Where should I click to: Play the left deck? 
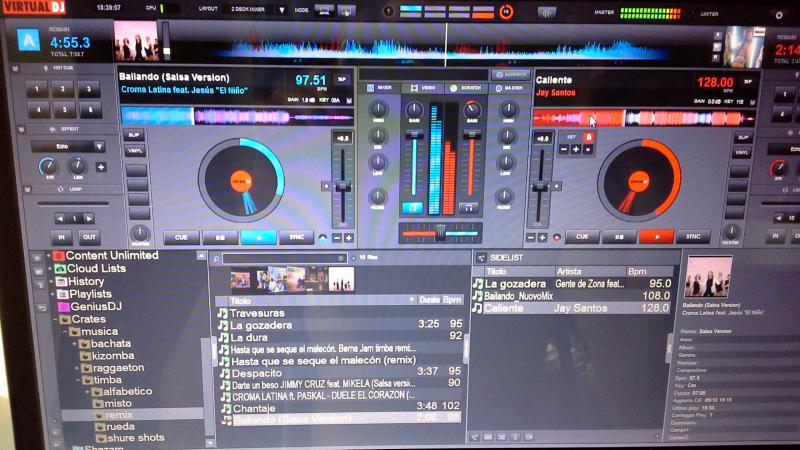[x=259, y=238]
